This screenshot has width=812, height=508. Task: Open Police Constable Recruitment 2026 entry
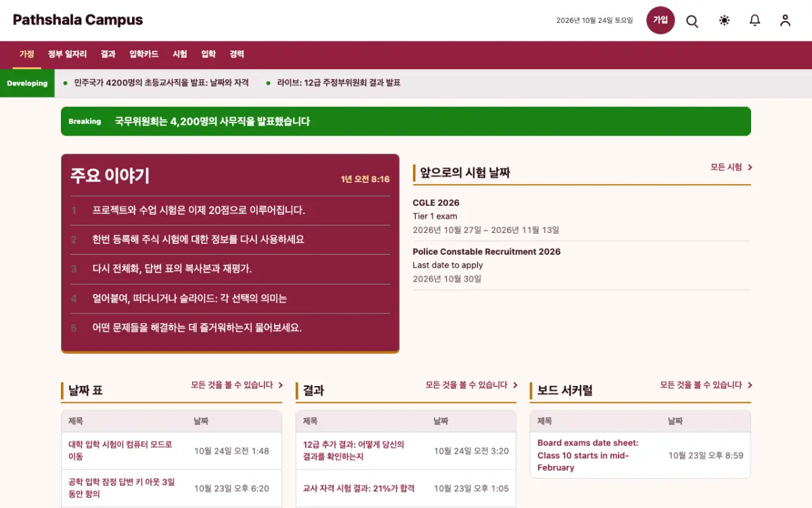487,251
